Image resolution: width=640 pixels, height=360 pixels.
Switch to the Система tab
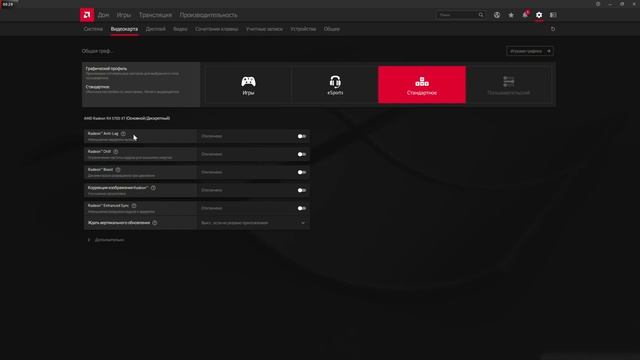tap(93, 29)
